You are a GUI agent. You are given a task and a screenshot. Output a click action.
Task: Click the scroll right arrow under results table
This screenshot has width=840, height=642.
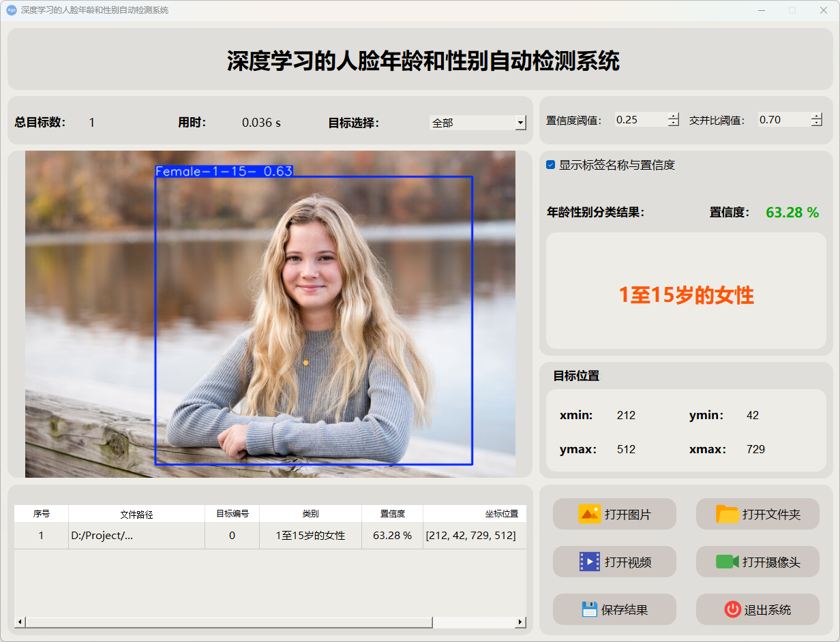(x=520, y=622)
